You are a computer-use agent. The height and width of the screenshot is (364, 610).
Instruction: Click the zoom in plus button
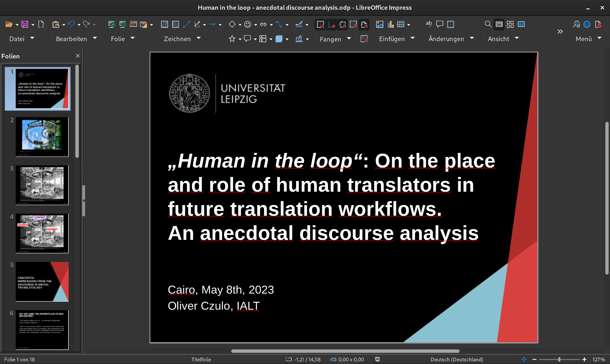click(585, 359)
